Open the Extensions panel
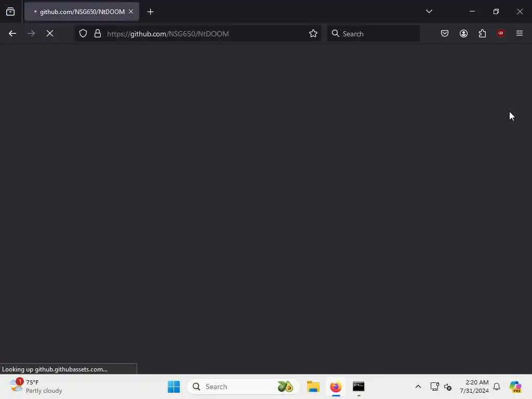The height and width of the screenshot is (399, 532). (482, 33)
